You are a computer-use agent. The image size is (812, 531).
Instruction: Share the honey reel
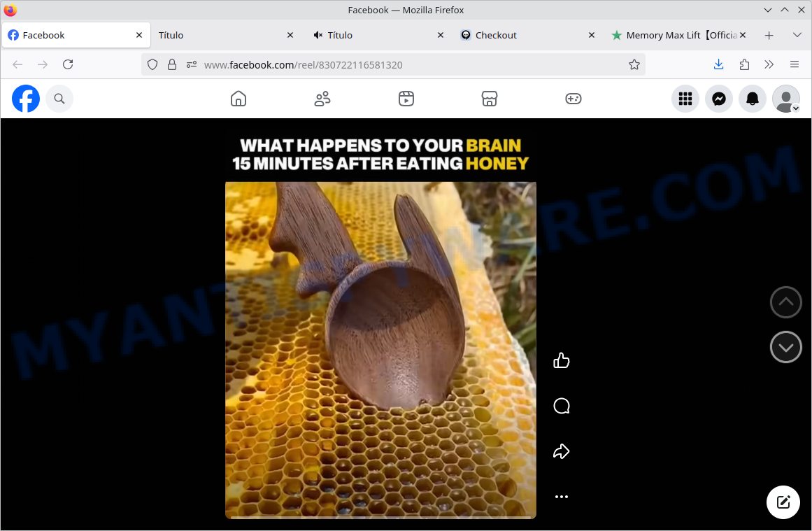(561, 451)
